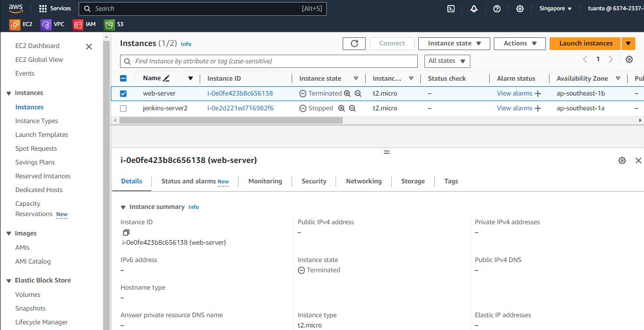The image size is (644, 330).
Task: Open Instance Types in sidebar
Action: coord(37,121)
